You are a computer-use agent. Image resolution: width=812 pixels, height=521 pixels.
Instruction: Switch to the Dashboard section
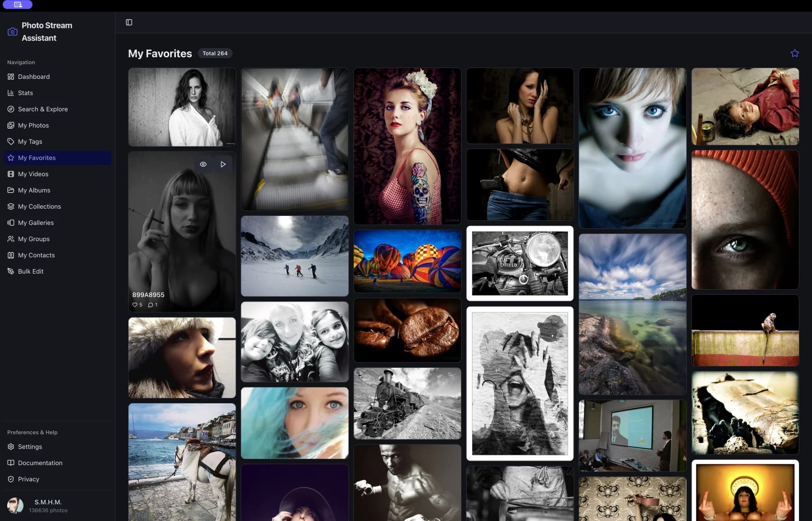tap(33, 77)
